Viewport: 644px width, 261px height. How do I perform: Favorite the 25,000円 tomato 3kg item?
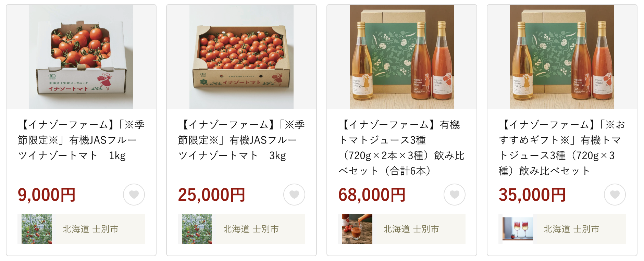[294, 195]
